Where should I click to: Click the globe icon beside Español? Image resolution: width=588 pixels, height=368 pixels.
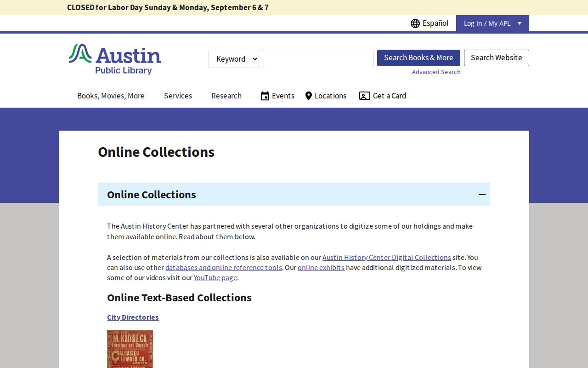point(415,23)
